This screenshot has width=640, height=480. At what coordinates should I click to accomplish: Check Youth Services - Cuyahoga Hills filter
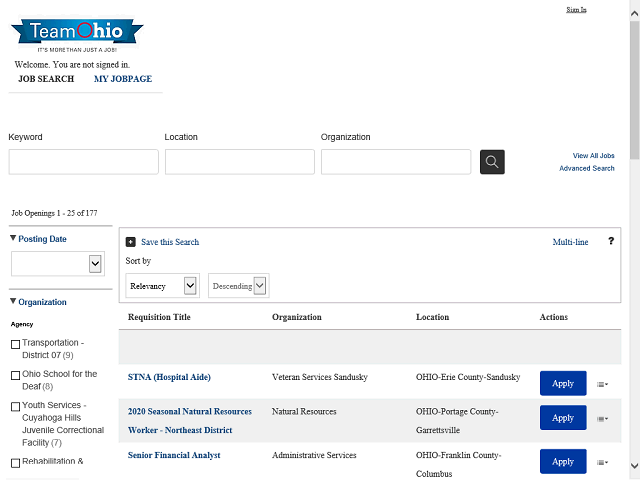[15, 407]
